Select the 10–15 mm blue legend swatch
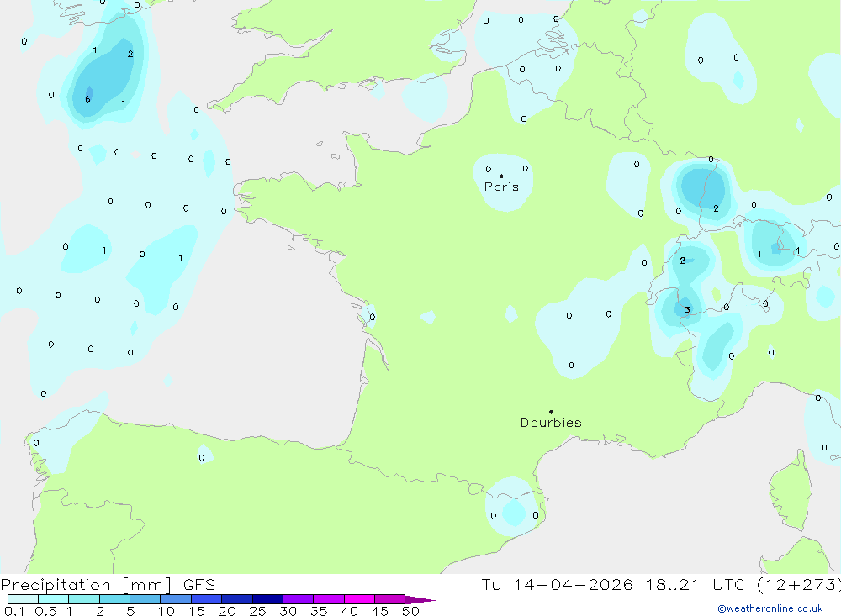841x616 pixels. 176,599
